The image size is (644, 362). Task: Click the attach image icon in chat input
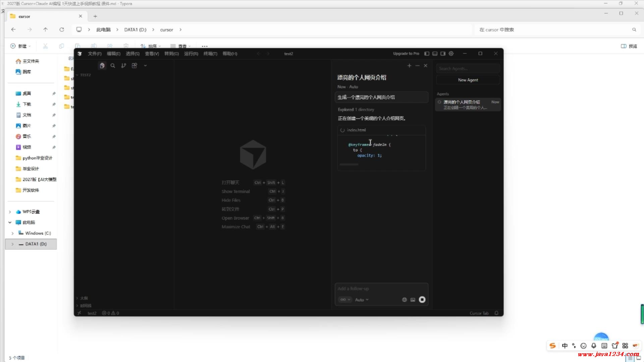pos(413,300)
